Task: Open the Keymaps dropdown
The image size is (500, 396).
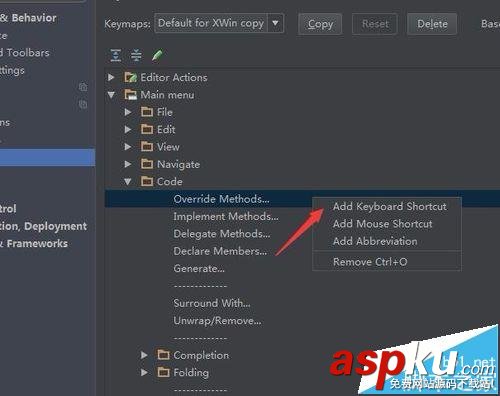Action: [275, 23]
